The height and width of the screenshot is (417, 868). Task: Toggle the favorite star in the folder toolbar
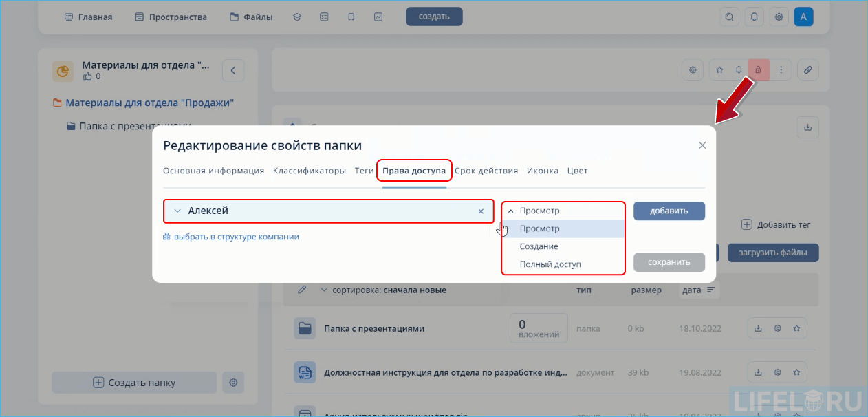[719, 69]
